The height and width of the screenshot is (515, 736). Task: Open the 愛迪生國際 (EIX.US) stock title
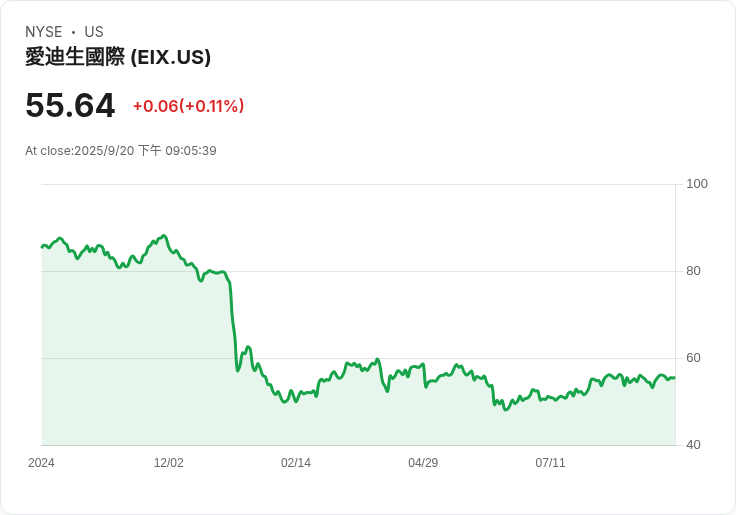tap(118, 57)
